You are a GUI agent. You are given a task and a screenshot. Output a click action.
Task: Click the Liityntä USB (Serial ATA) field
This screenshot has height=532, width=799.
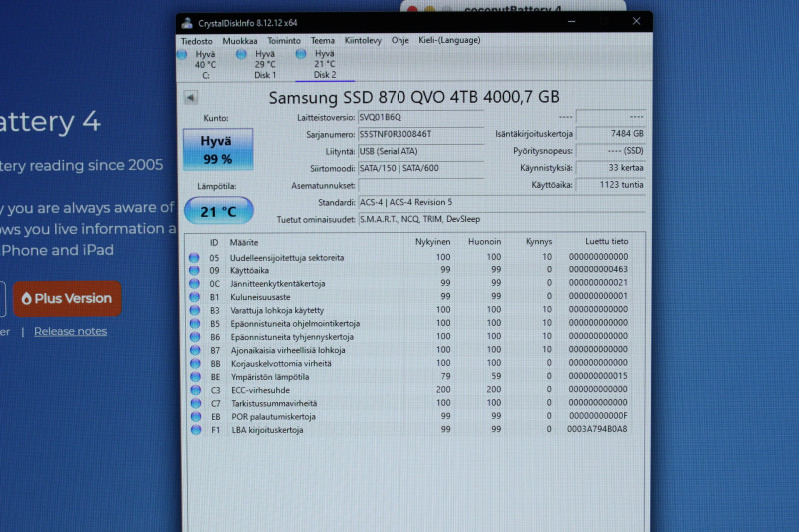click(420, 151)
